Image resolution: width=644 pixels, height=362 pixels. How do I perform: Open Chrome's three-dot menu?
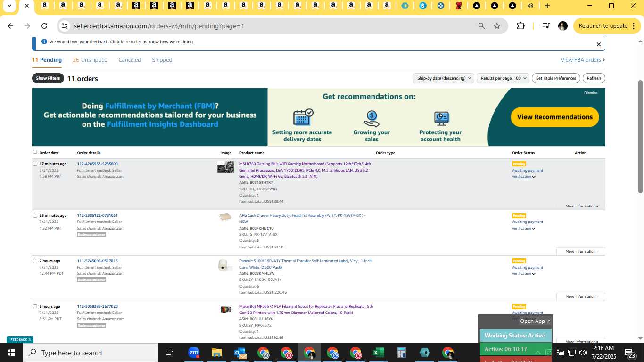pyautogui.click(x=634, y=26)
